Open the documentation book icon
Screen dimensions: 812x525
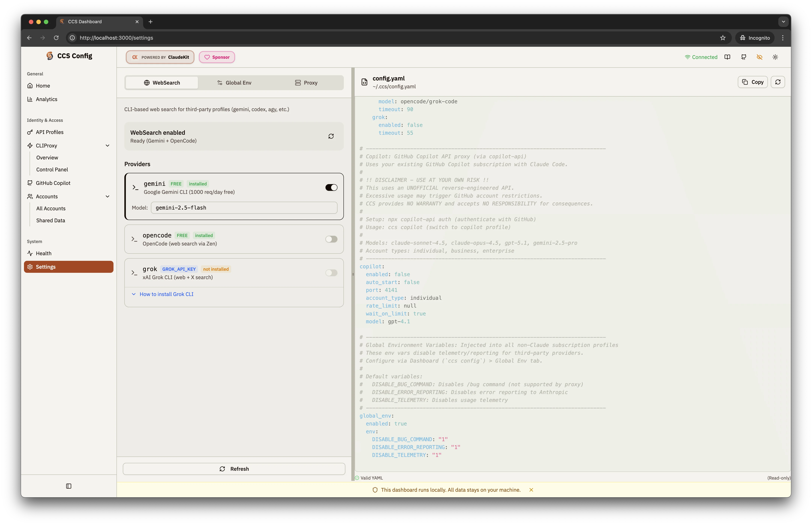pos(727,57)
